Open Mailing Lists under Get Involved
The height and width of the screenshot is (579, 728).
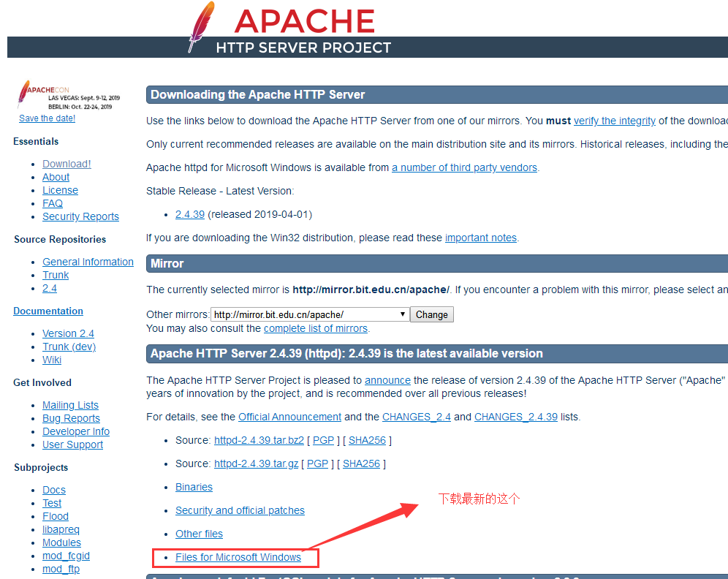coord(70,405)
